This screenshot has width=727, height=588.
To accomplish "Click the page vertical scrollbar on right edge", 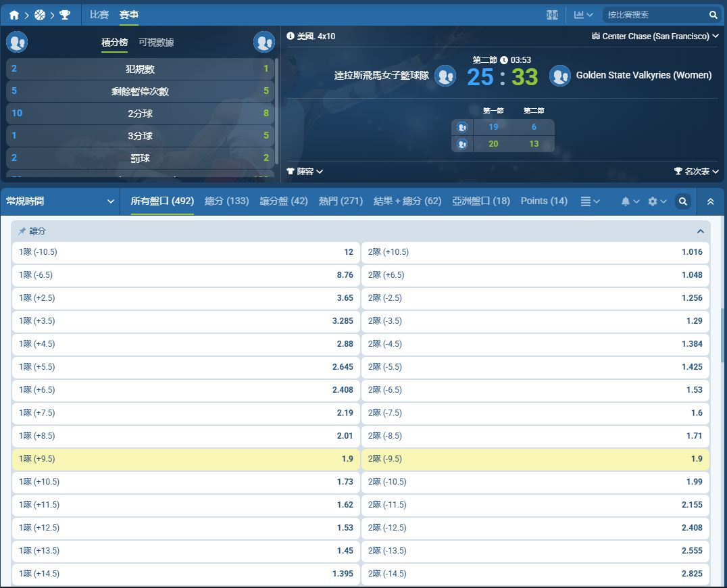I will pos(722,335).
